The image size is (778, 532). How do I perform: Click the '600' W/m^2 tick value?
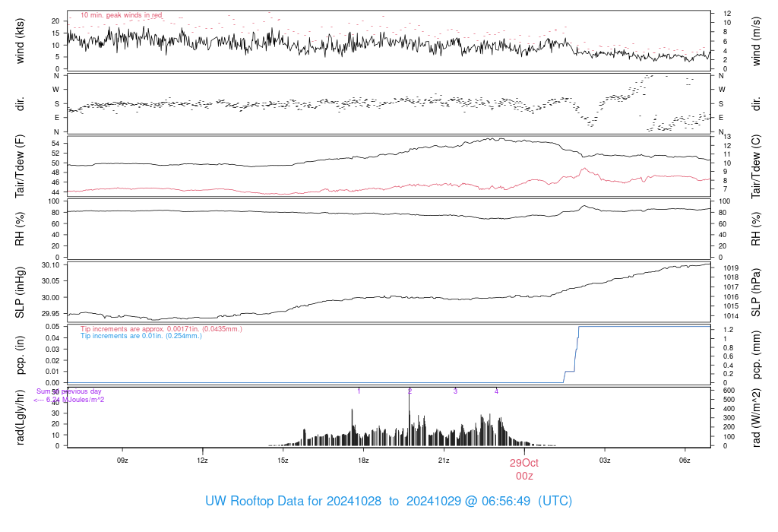pos(729,391)
